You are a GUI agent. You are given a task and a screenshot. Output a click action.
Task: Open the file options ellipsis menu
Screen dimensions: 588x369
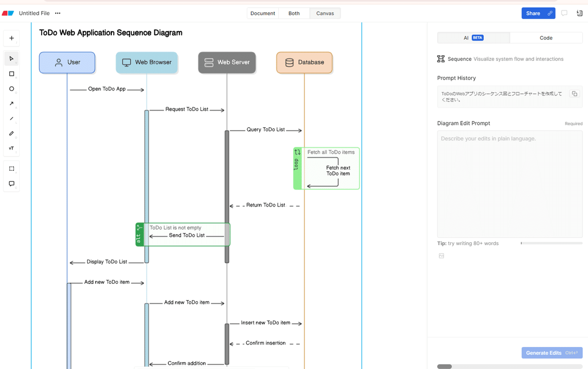point(58,13)
